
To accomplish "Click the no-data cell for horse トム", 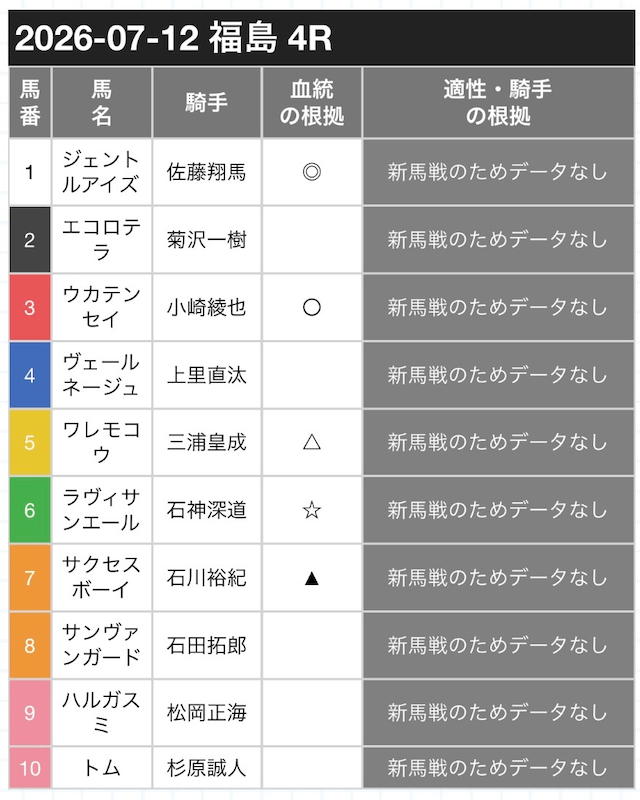I will pos(498,768).
